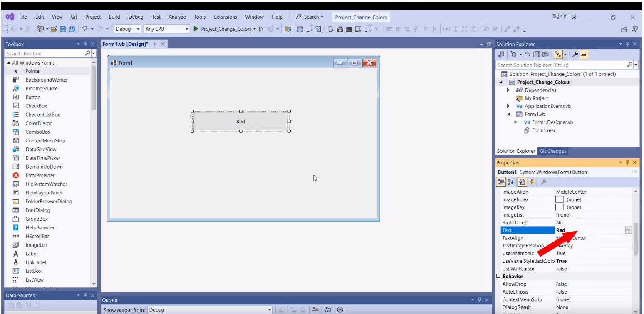Click the Undo icon in the toolbar
Image resolution: width=644 pixels, height=314 pixels.
point(84,29)
